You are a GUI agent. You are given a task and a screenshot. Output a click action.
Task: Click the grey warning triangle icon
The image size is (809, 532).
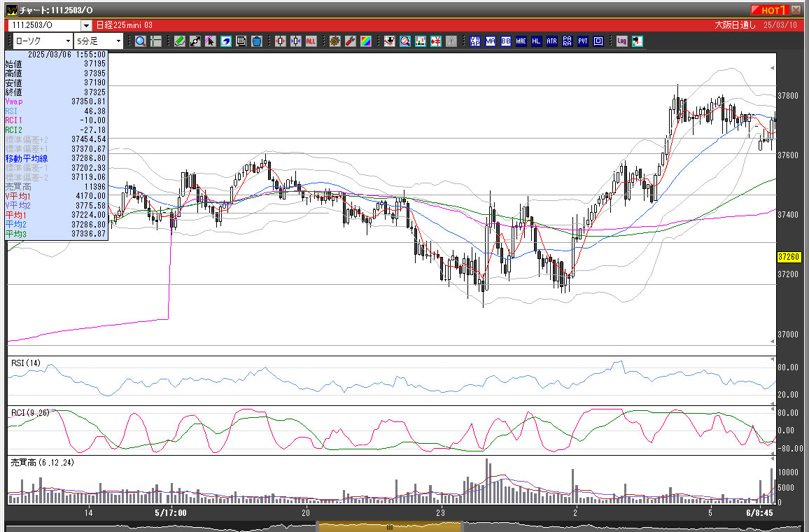click(x=451, y=41)
